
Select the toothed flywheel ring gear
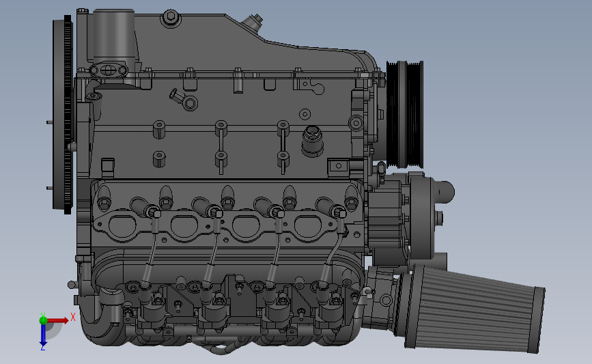(68, 115)
